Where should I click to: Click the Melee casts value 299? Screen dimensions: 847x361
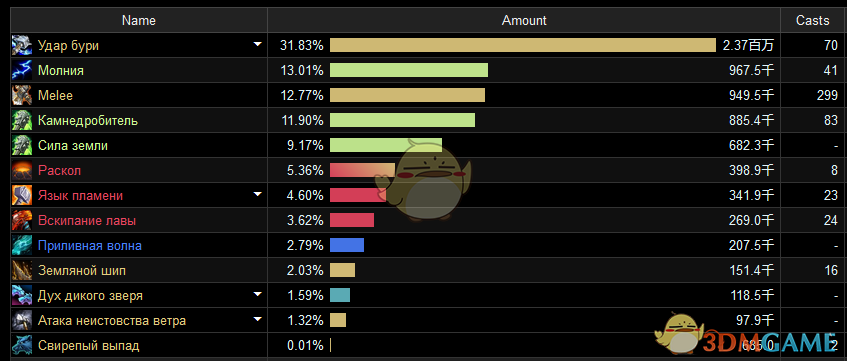click(x=828, y=96)
